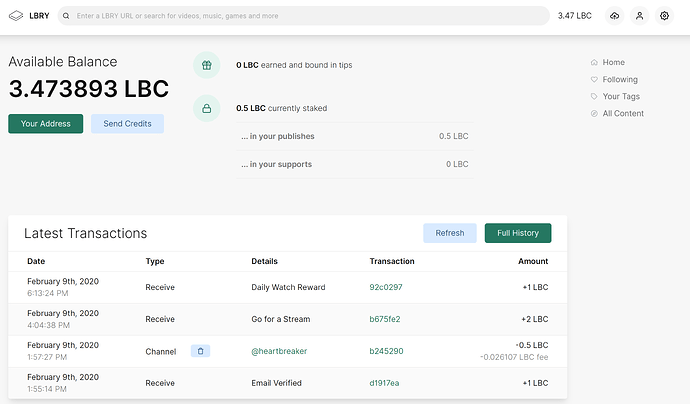Open the upload/publish cloud icon
Image resolution: width=690 pixels, height=404 pixels.
click(614, 16)
